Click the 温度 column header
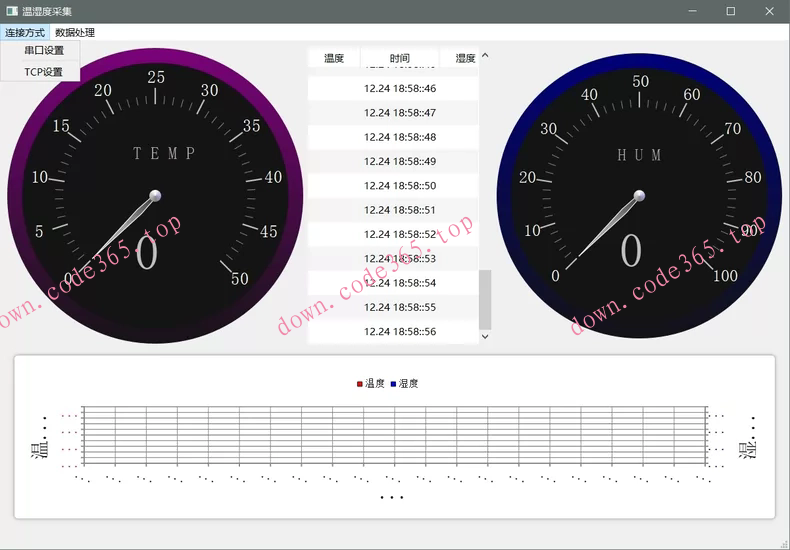This screenshot has height=550, width=790. pyautogui.click(x=334, y=59)
